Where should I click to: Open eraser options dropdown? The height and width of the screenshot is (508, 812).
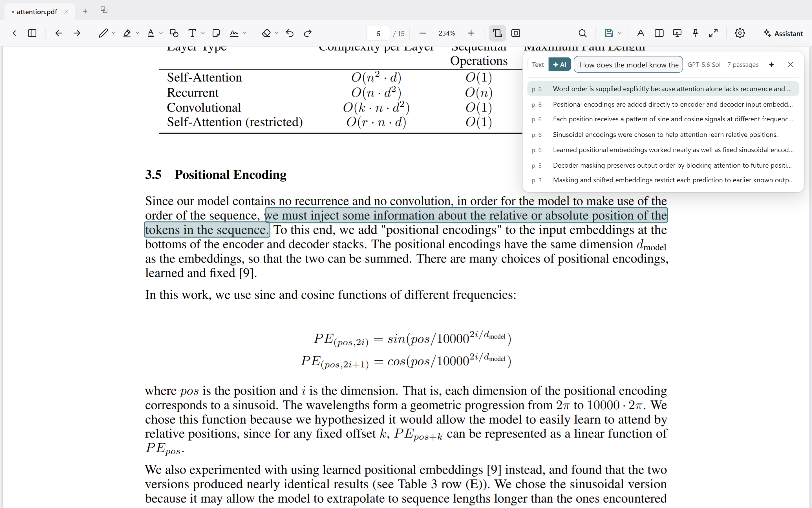[277, 33]
